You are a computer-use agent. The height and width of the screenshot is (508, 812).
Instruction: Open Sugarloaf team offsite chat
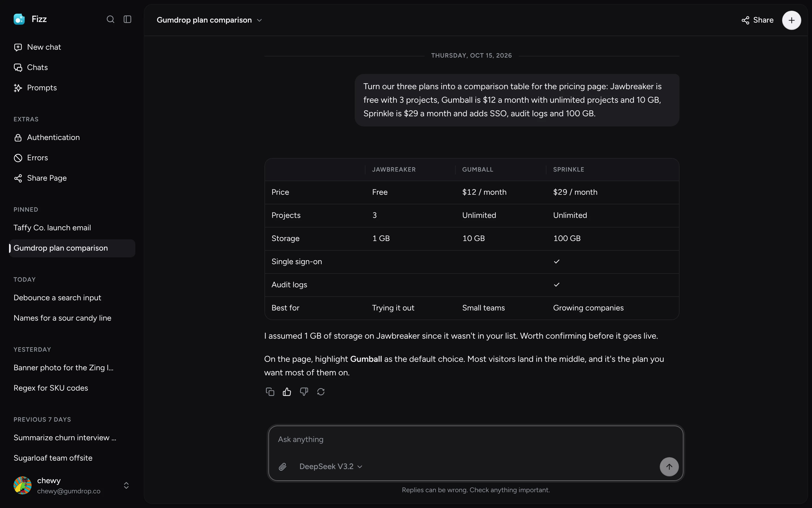(x=72, y=458)
